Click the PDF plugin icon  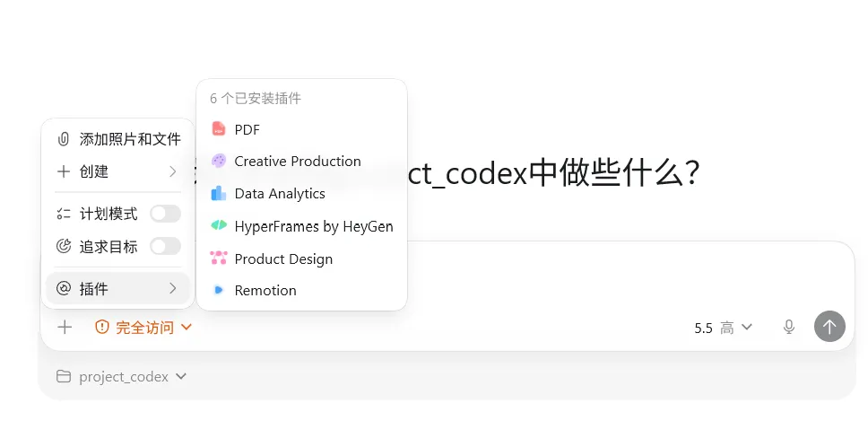tap(219, 129)
